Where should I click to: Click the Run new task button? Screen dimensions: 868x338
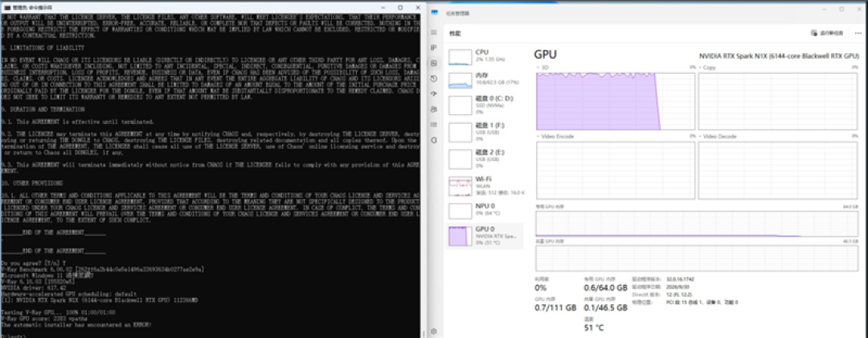pos(827,33)
